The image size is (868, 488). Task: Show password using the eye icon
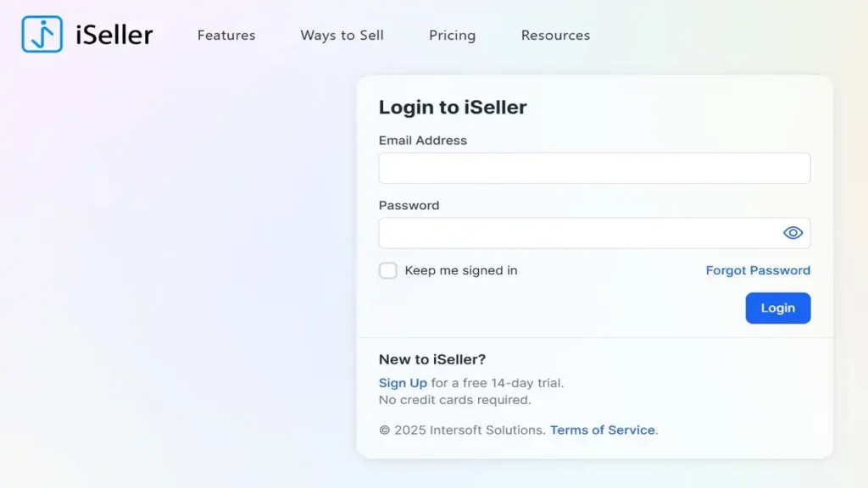point(793,233)
